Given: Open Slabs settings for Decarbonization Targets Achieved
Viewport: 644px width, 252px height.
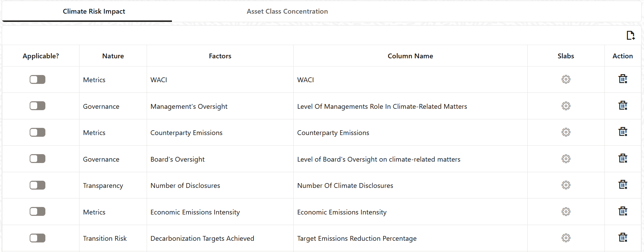Looking at the screenshot, I should 566,238.
